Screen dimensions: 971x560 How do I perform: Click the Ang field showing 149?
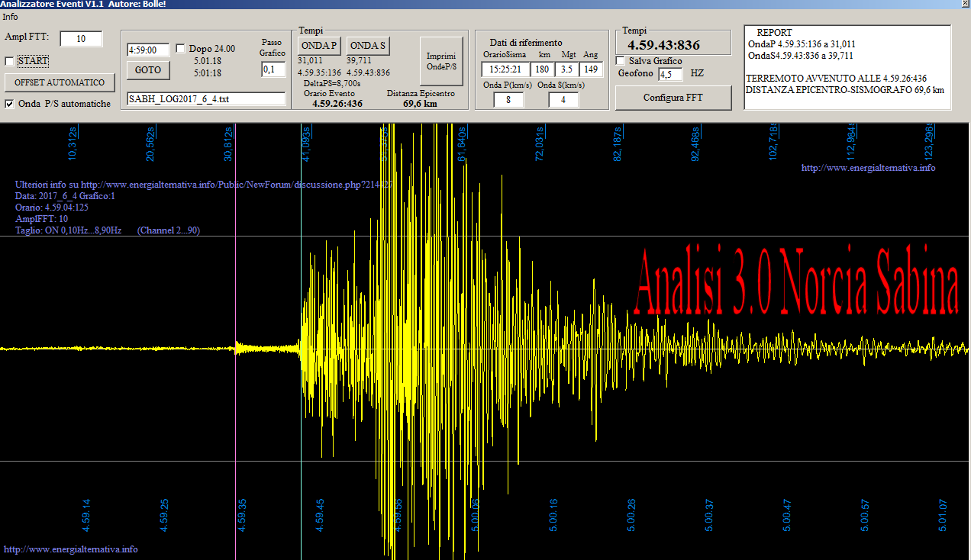(x=592, y=69)
